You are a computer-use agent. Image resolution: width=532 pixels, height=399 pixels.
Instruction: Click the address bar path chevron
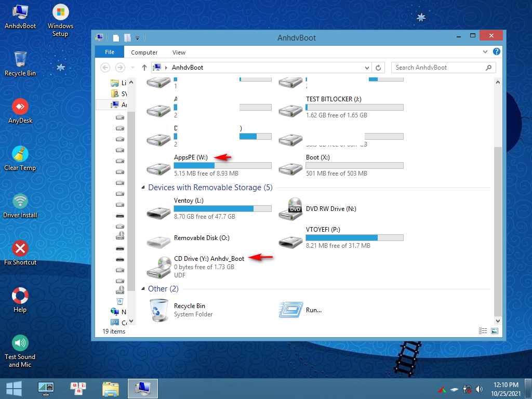tap(166, 68)
